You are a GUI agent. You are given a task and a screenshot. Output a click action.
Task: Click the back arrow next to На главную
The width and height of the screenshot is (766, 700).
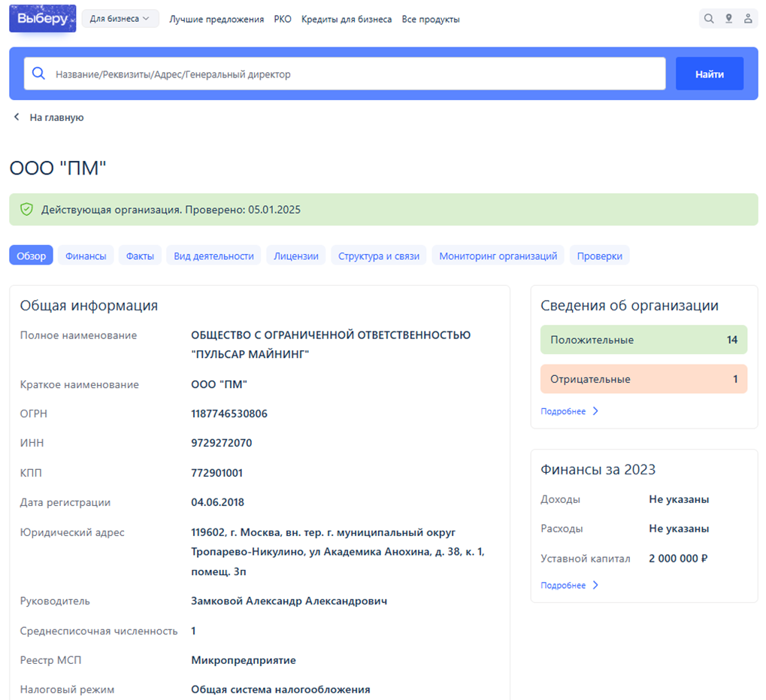pos(17,117)
